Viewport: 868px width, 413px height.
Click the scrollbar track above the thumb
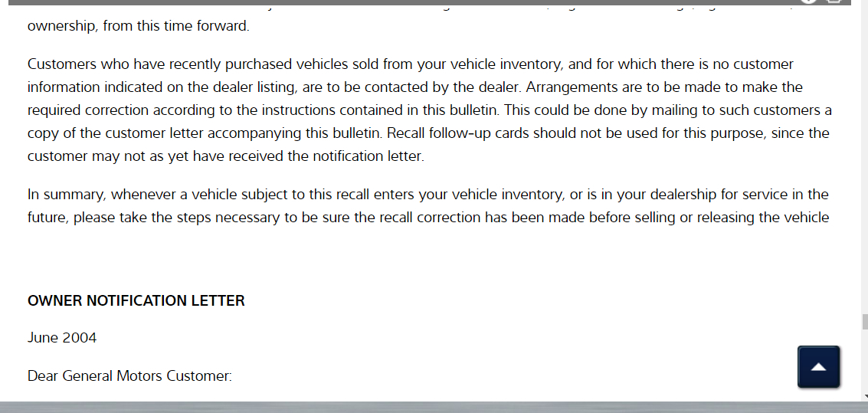point(864,153)
